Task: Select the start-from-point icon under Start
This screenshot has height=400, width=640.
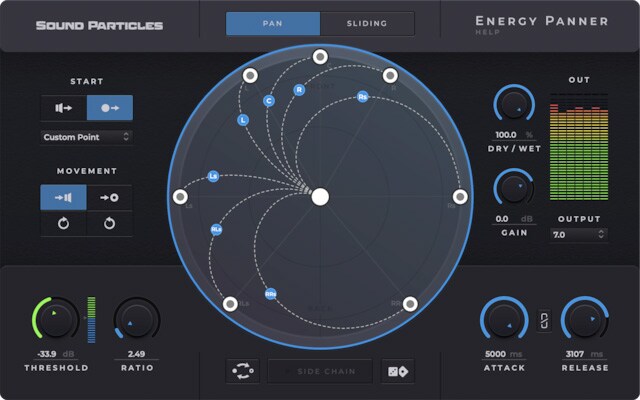Action: (x=110, y=108)
